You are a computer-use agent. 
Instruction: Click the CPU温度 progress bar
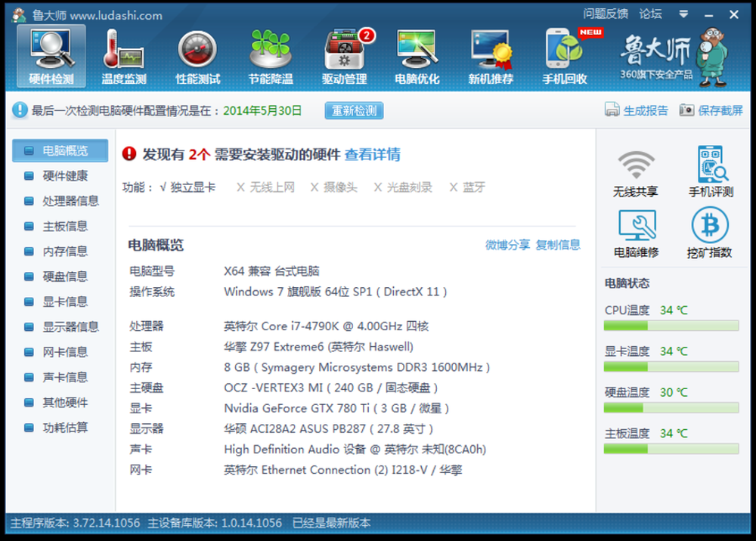671,326
